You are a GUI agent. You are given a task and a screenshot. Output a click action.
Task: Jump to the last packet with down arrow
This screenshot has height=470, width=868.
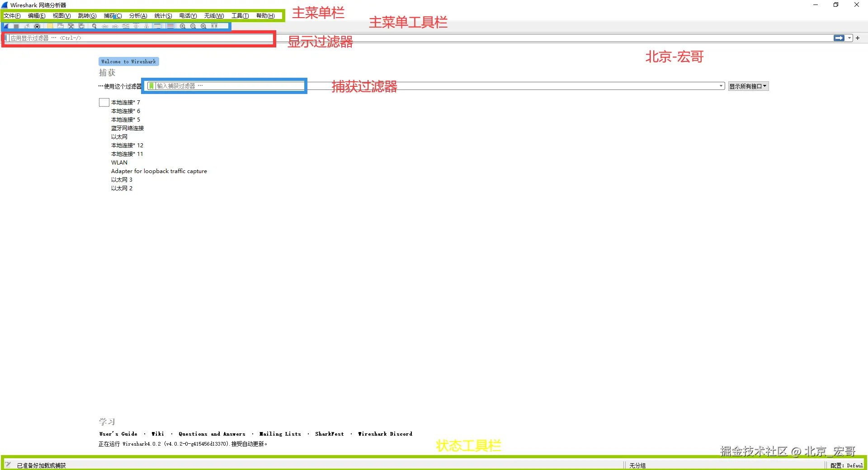tap(146, 26)
